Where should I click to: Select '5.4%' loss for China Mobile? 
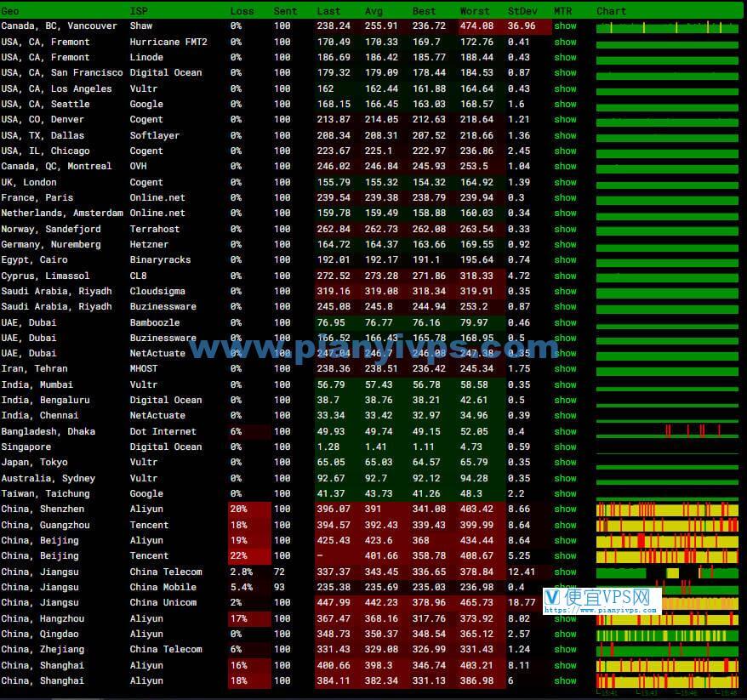click(242, 587)
